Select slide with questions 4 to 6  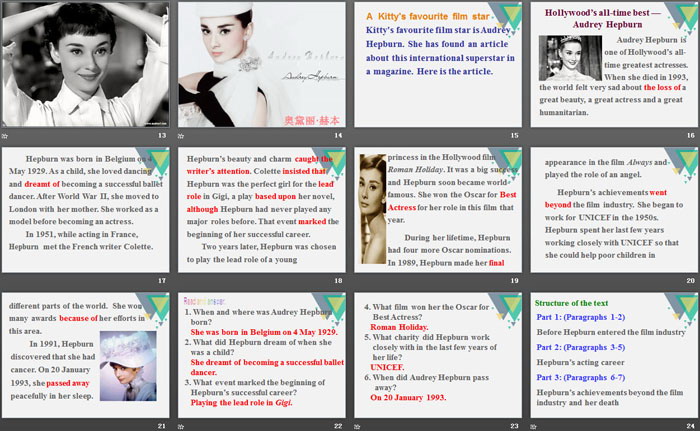438,355
